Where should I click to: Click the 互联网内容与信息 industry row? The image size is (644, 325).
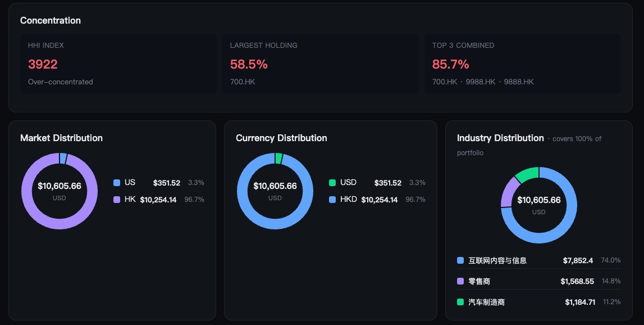pos(539,260)
